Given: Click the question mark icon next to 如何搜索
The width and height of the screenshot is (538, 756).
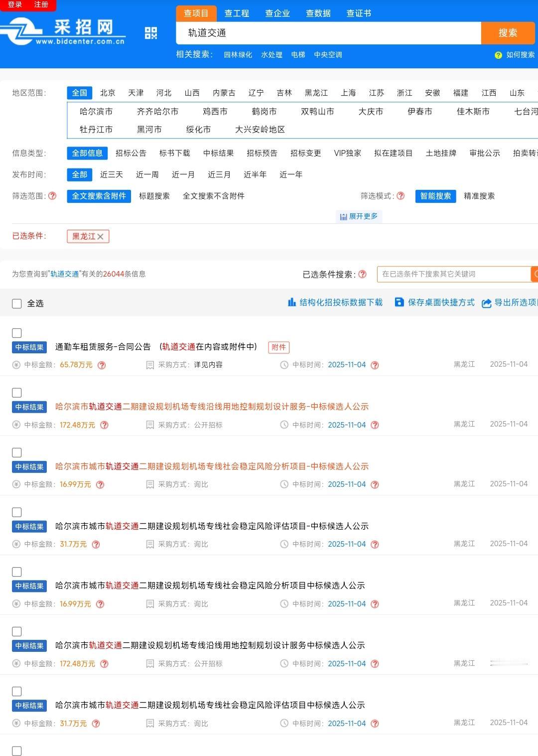Looking at the screenshot, I should pyautogui.click(x=498, y=55).
